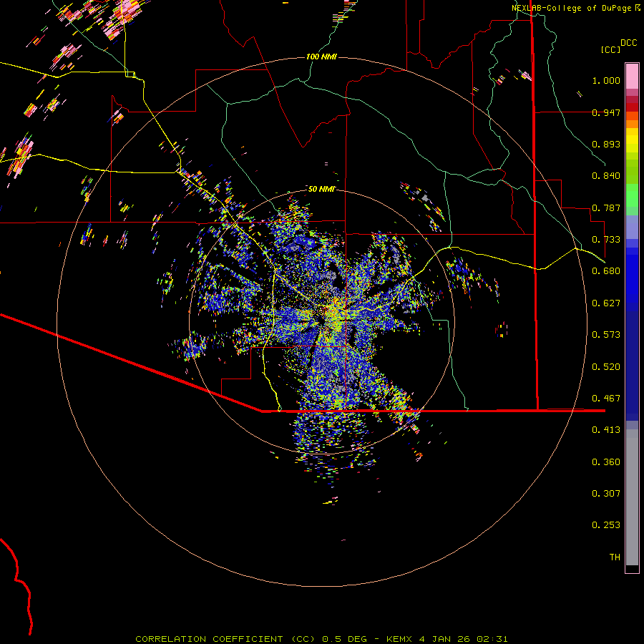Viewport: 644px width, 644px height.
Task: Select the 0.413 scale value
Action: 606,430
